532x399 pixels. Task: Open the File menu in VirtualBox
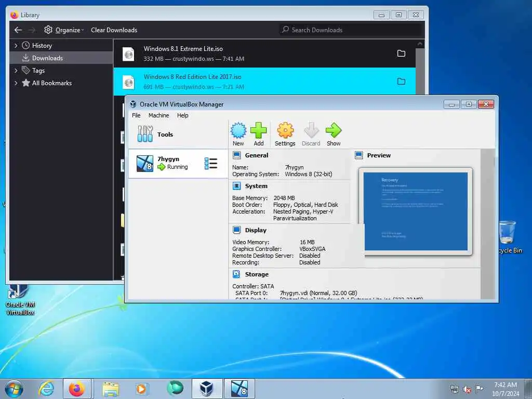point(136,115)
